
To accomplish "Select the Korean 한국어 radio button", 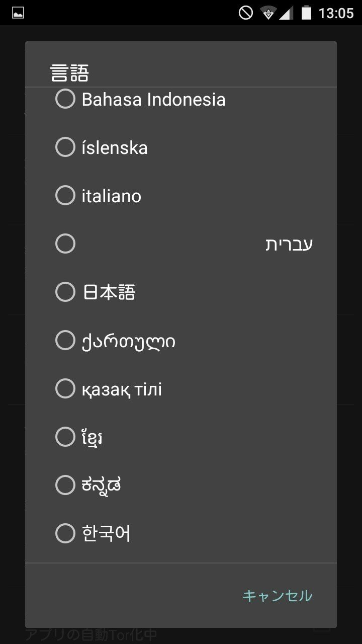I will [65, 533].
